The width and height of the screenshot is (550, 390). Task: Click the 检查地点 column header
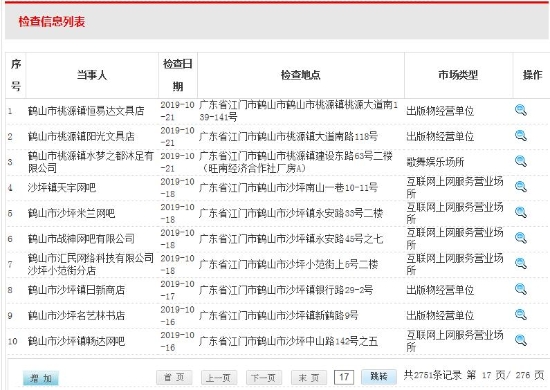[301, 75]
